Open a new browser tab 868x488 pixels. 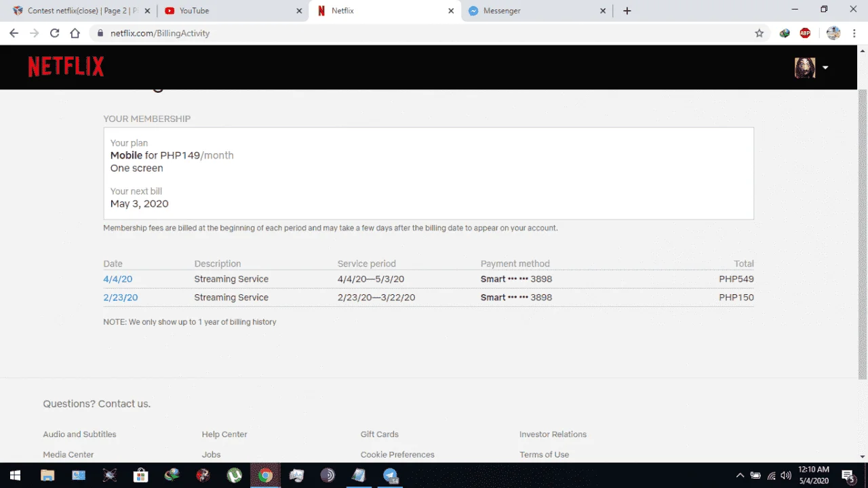point(627,11)
